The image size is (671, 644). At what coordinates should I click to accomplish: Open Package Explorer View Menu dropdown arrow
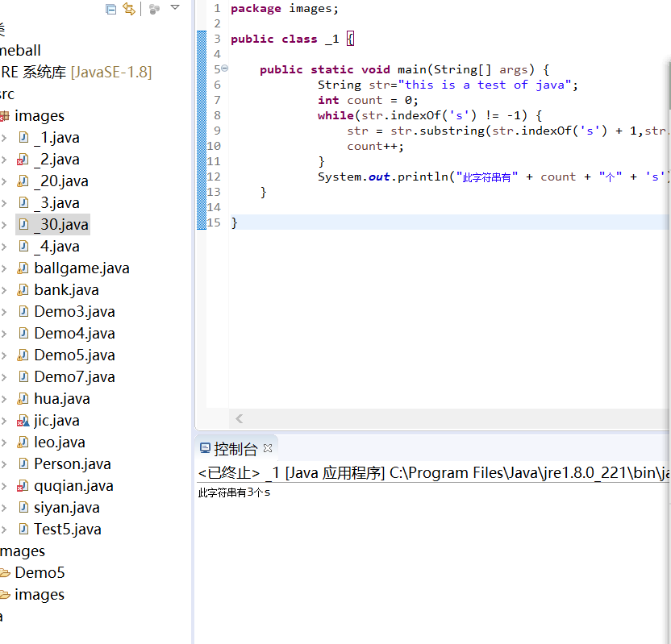175,7
